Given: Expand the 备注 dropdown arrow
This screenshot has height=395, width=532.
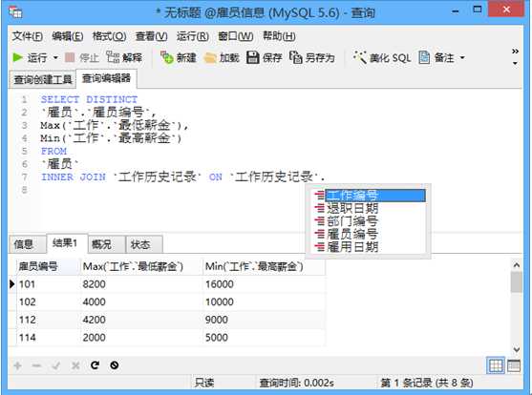Looking at the screenshot, I should 462,58.
